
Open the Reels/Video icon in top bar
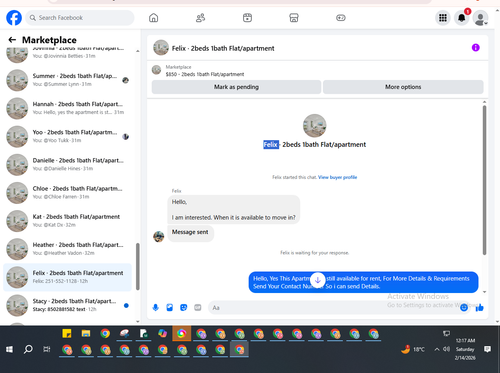pyautogui.click(x=247, y=18)
